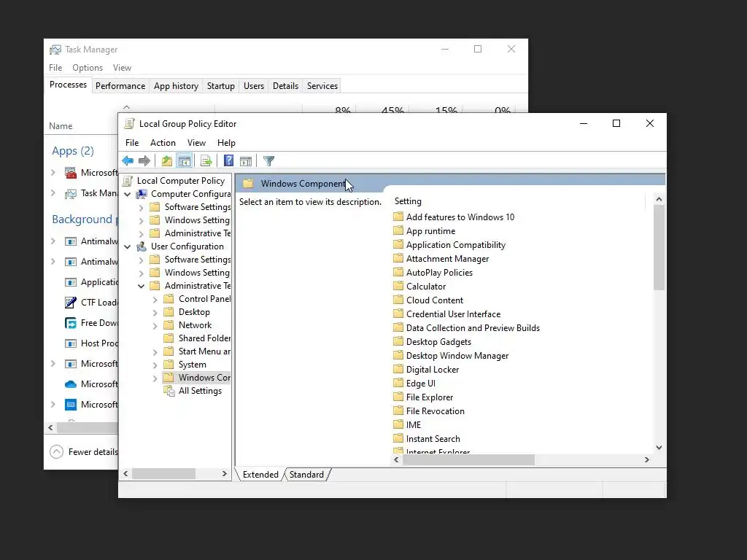
Task: Select the Credential User Interface setting
Action: coord(447,314)
